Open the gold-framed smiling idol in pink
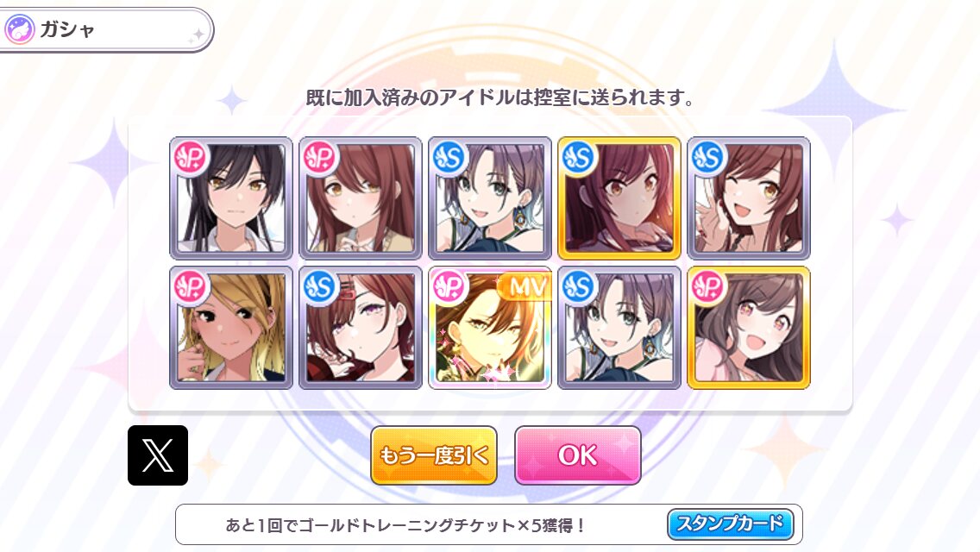The width and height of the screenshot is (980, 552). click(749, 328)
